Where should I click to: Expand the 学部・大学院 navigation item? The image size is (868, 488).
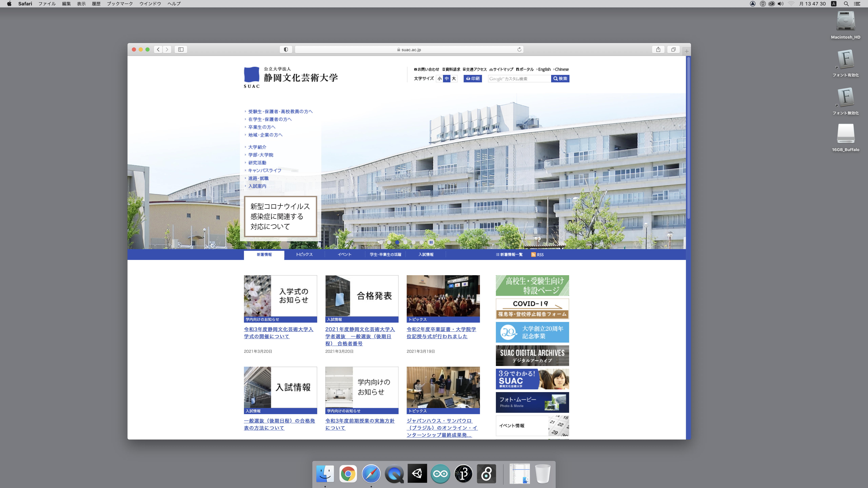(x=260, y=155)
